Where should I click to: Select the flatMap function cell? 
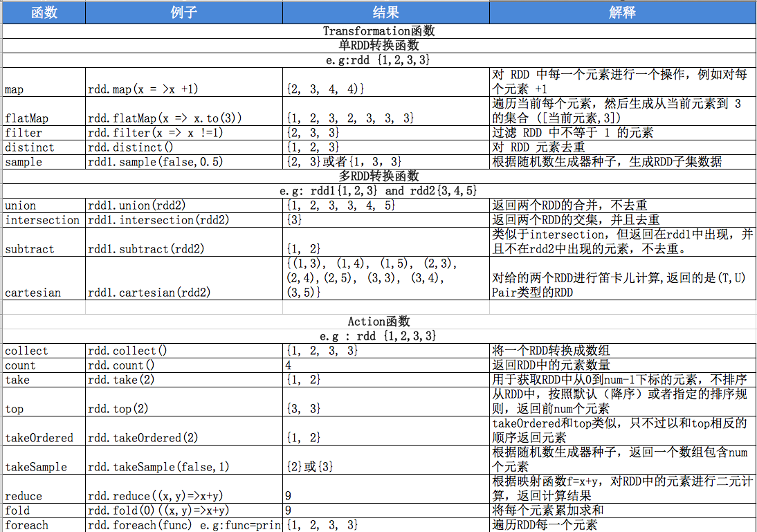point(42,118)
